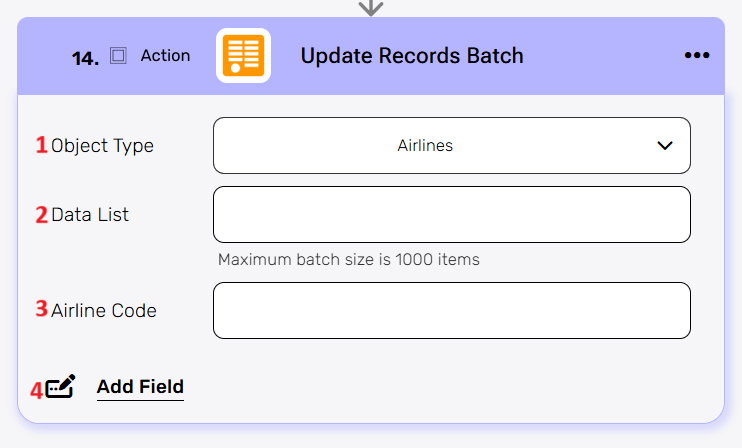The image size is (742, 448).
Task: Click the Action label in header
Action: click(165, 56)
